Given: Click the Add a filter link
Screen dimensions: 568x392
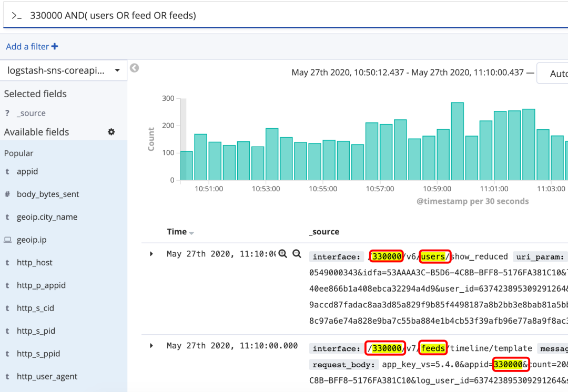Looking at the screenshot, I should pos(27,47).
